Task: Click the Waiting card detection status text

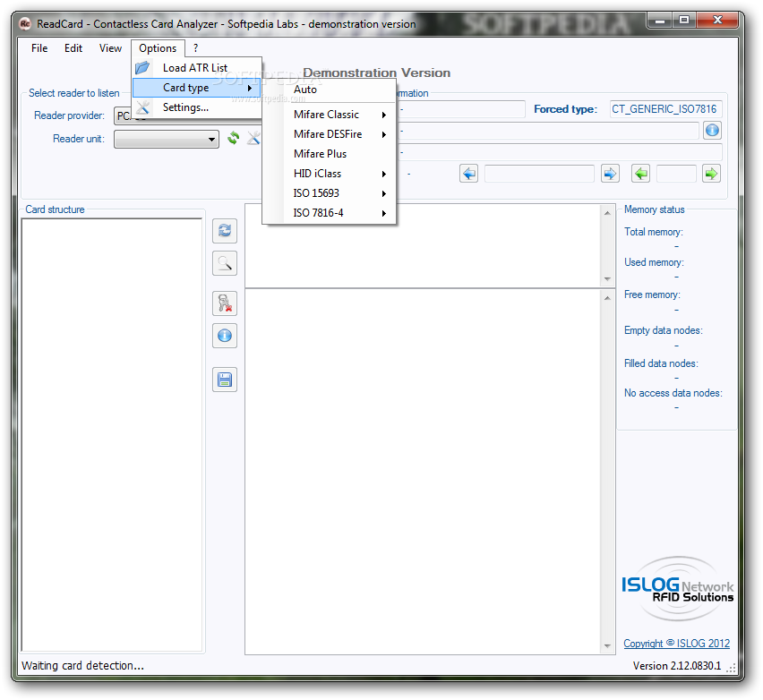Action: point(82,665)
